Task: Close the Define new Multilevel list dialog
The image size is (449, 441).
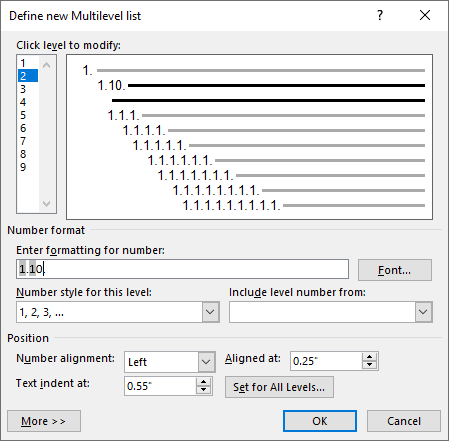Action: [425, 15]
